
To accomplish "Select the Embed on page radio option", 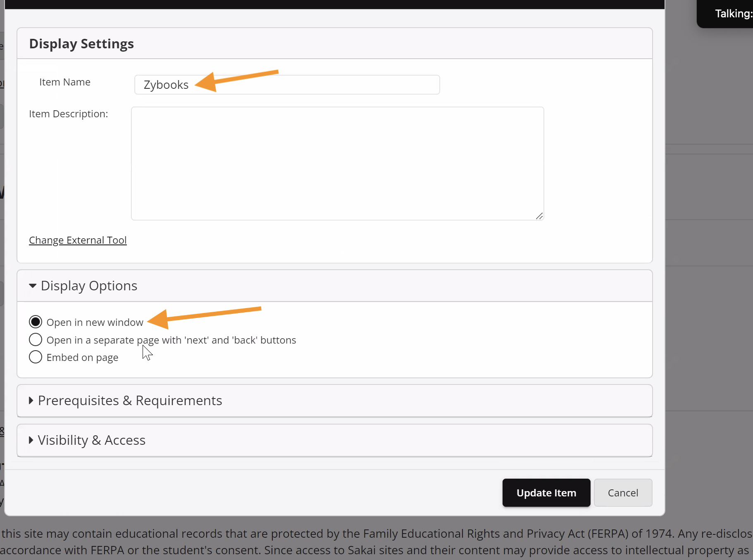I will (36, 357).
